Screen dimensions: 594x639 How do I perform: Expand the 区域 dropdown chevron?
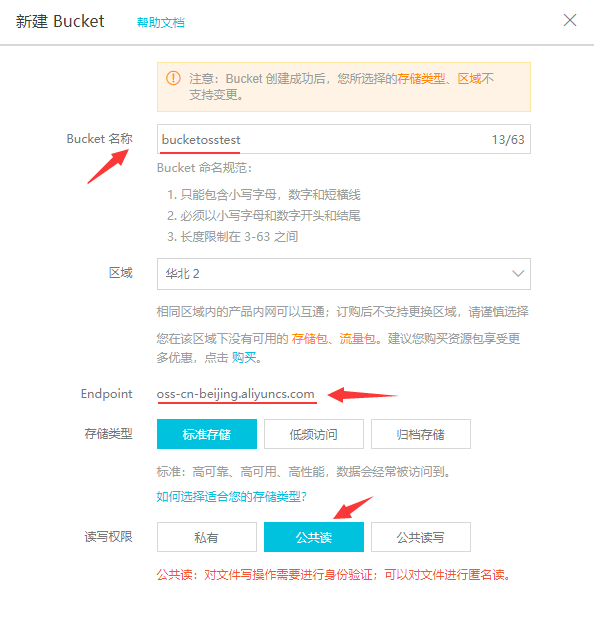(518, 273)
